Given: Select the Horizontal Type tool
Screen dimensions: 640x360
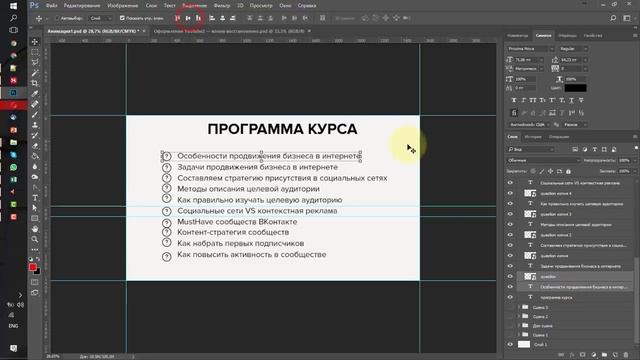Looking at the screenshot, I should coord(35,198).
